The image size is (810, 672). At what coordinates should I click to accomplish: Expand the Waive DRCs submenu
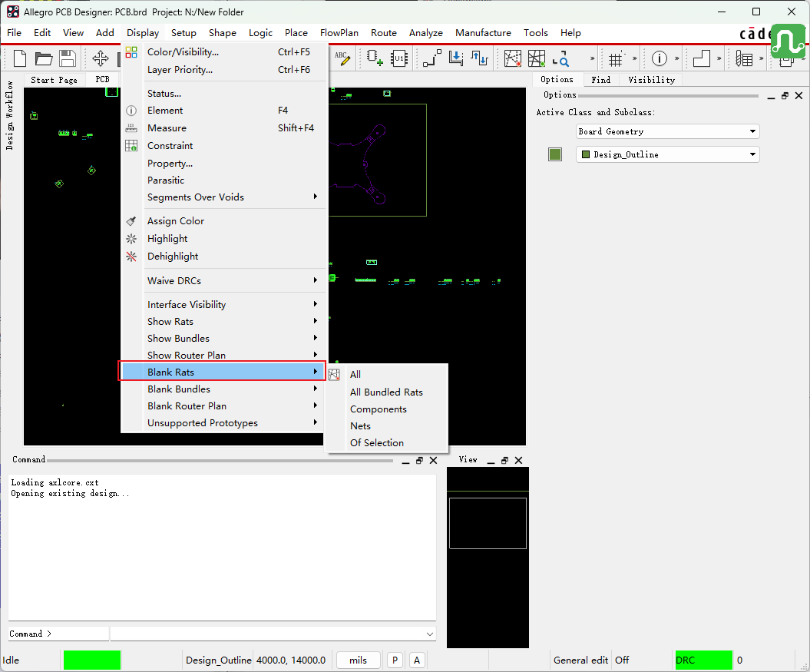click(x=223, y=280)
